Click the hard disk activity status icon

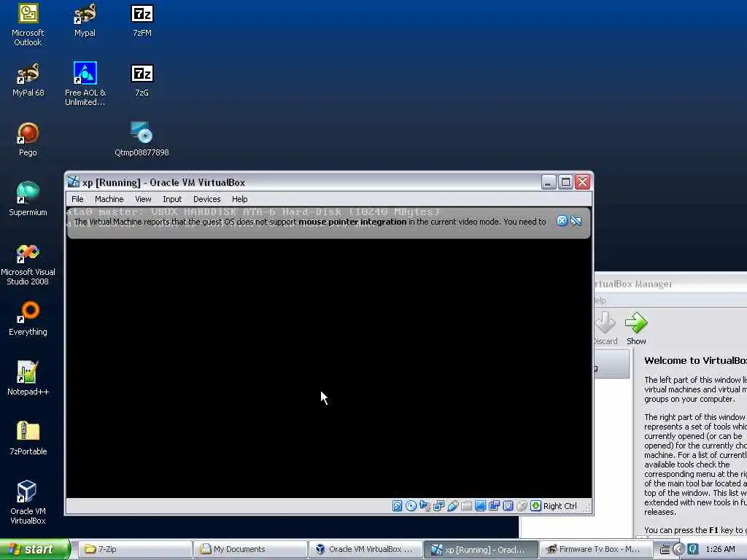tap(397, 506)
